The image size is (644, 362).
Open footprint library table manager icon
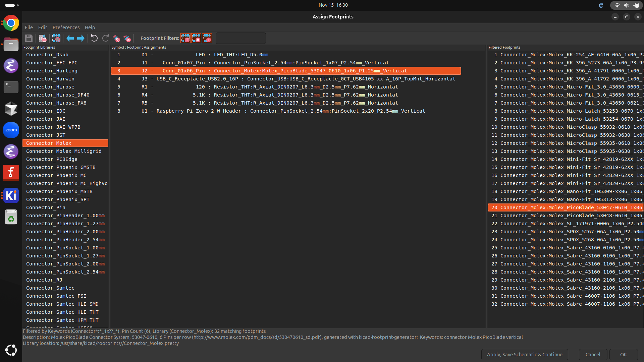(x=43, y=38)
